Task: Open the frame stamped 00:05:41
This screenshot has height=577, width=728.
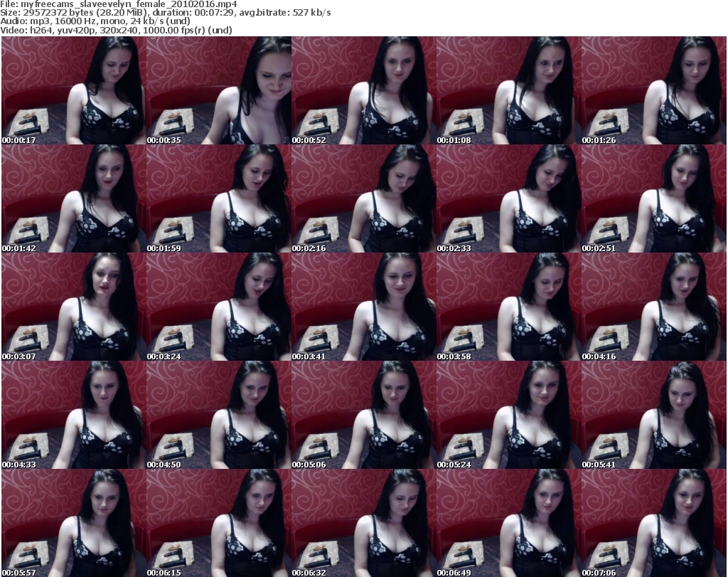Action: (654, 415)
